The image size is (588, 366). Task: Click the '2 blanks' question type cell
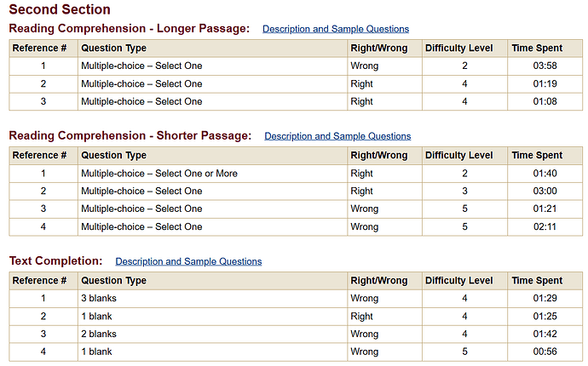pos(213,334)
